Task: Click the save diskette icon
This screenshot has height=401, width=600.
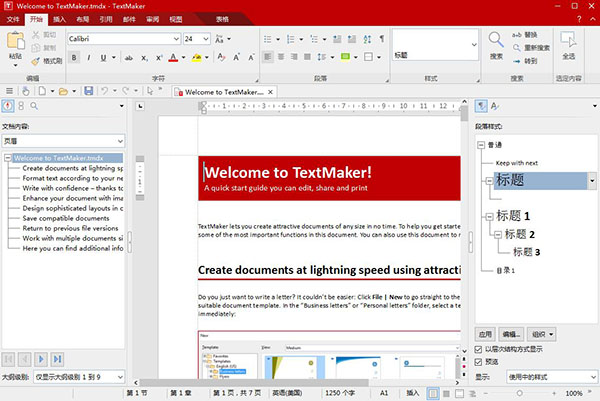Action: pos(89,91)
